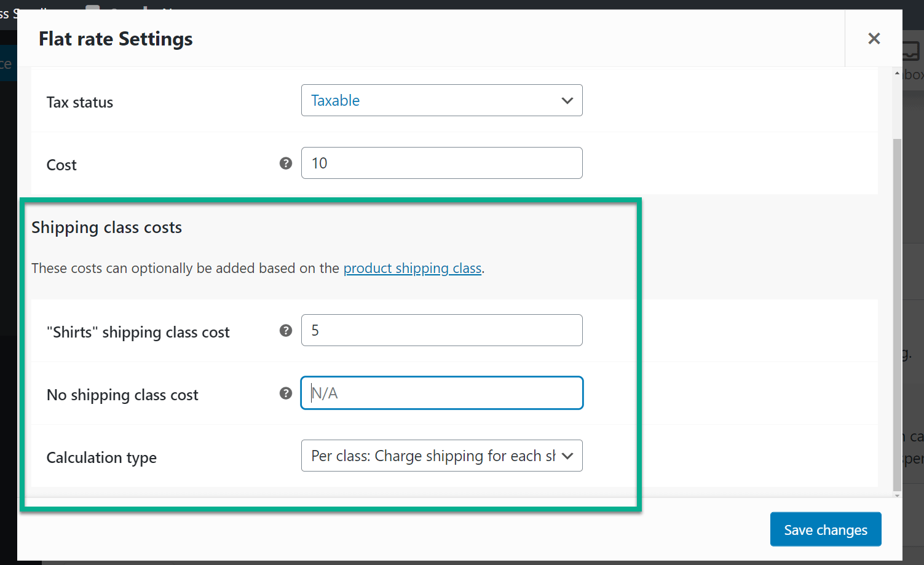Follow the product shipping class link

pyautogui.click(x=413, y=268)
